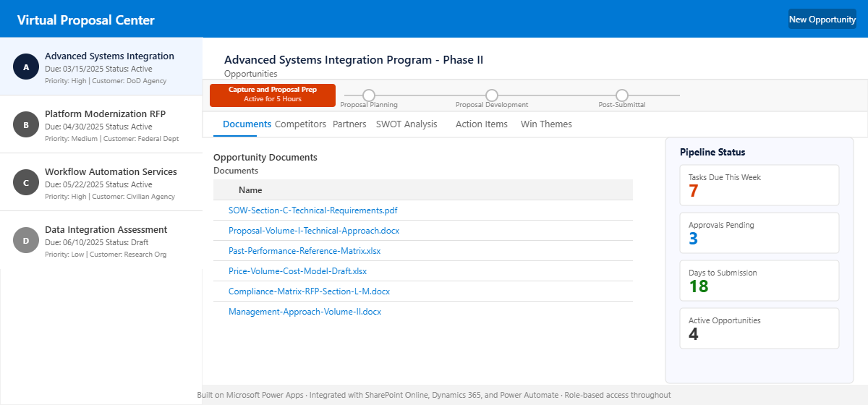This screenshot has height=405, width=868.
Task: Click the Advanced Systems Integration Program - Phase II title
Action: pos(354,60)
